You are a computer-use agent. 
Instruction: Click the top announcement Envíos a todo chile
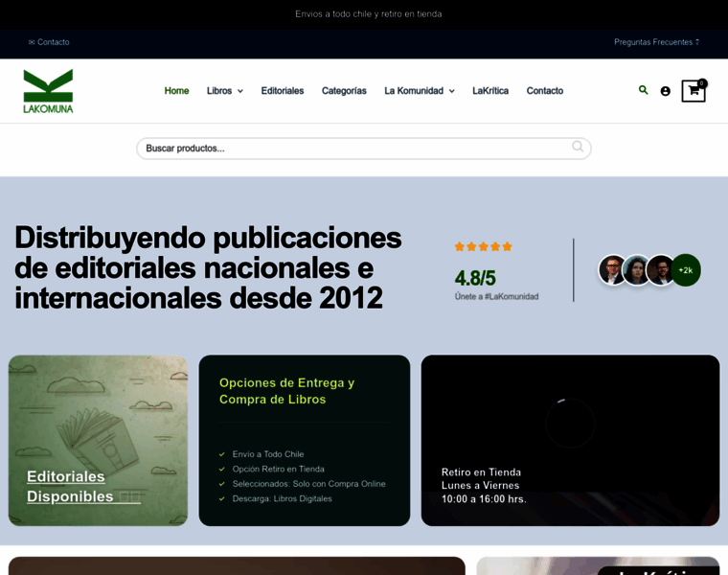click(369, 14)
